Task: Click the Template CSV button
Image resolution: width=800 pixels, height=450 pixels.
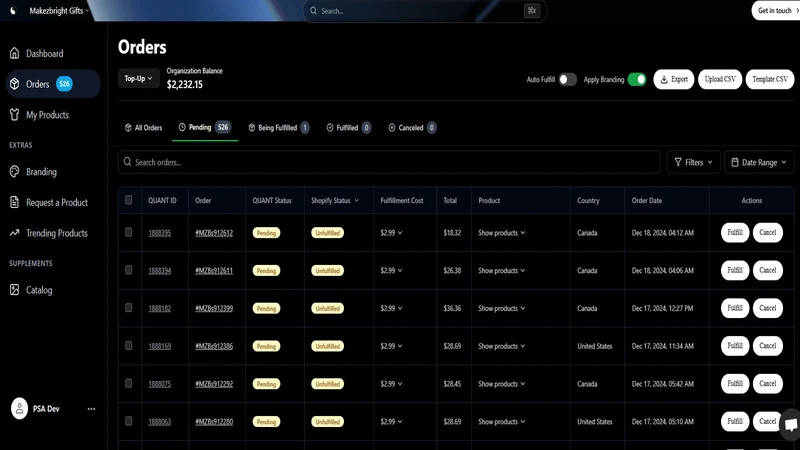Action: [x=770, y=79]
